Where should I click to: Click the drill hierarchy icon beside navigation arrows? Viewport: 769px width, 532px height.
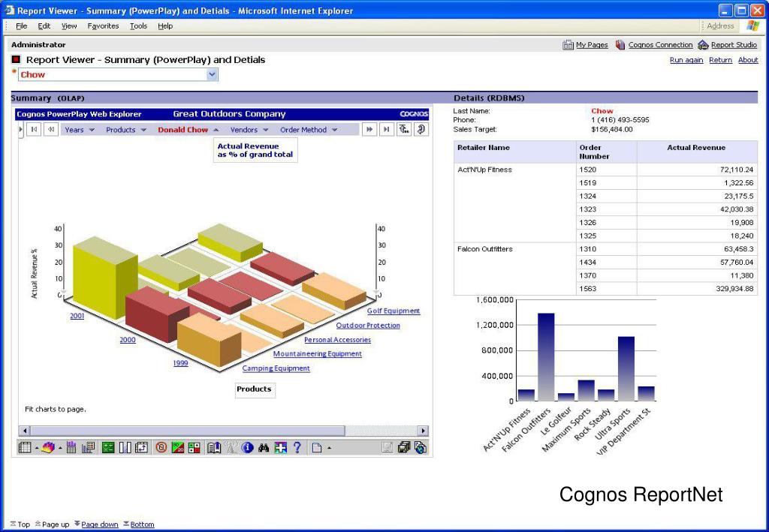tap(403, 129)
